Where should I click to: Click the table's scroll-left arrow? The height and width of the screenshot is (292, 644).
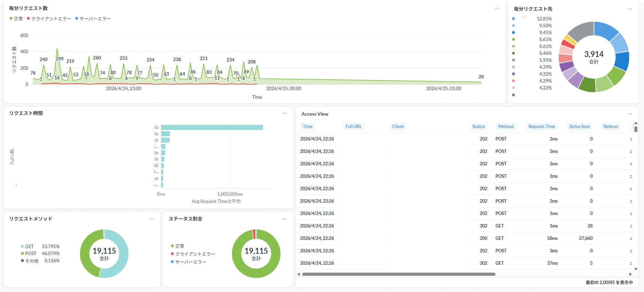[x=299, y=274]
